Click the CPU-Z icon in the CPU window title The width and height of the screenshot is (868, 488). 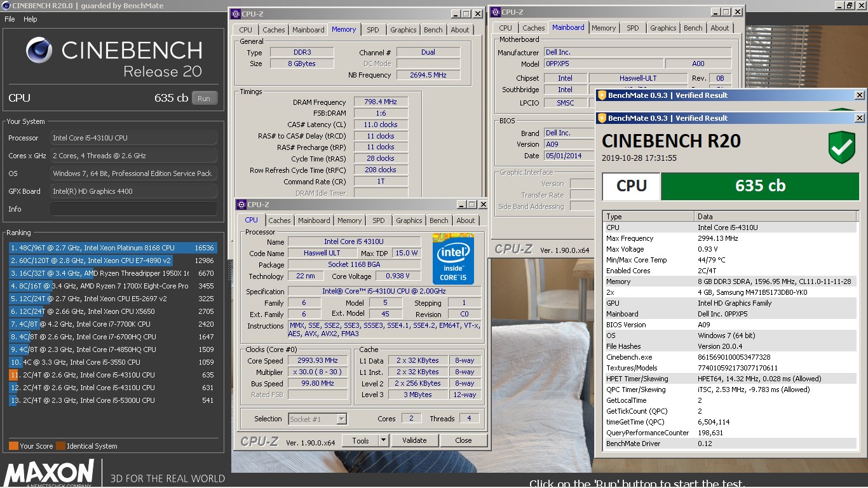[x=241, y=204]
